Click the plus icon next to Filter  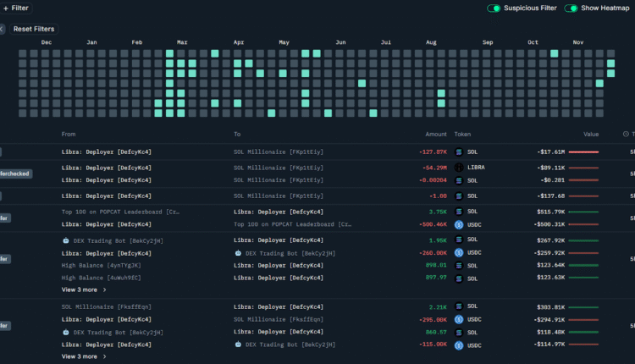pos(5,8)
